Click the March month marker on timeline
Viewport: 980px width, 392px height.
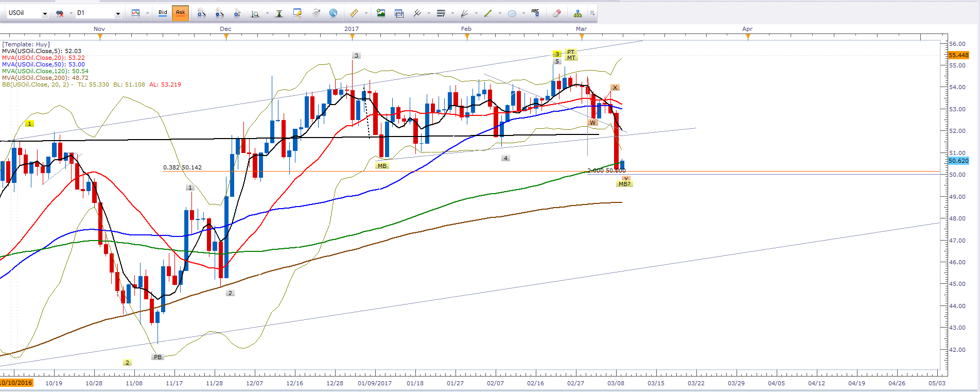pyautogui.click(x=581, y=29)
